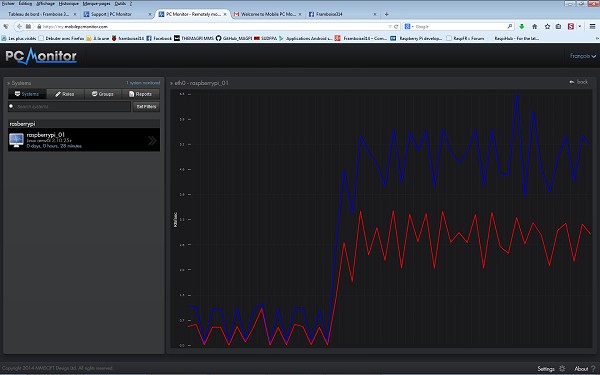
Task: Click the browser back arrow
Action: [x=19, y=26]
